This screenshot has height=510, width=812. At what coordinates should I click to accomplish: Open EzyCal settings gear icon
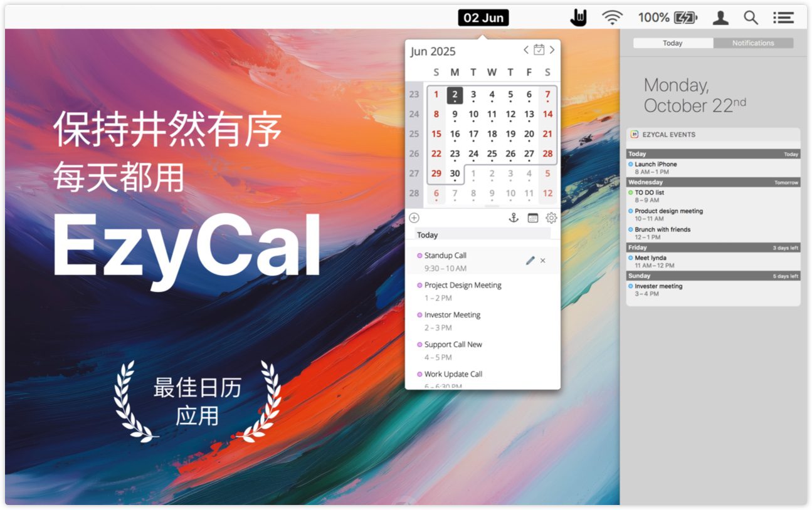coord(551,218)
